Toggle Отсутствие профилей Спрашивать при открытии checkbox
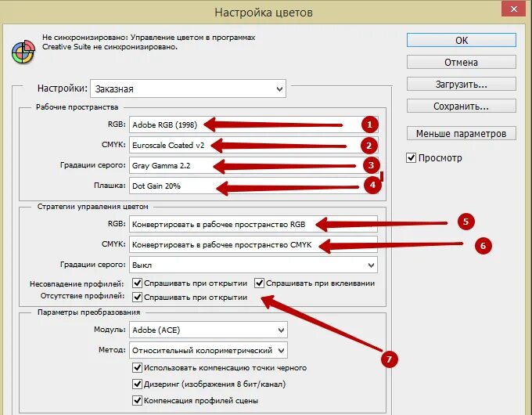This screenshot has height=415, width=532. coord(137,297)
